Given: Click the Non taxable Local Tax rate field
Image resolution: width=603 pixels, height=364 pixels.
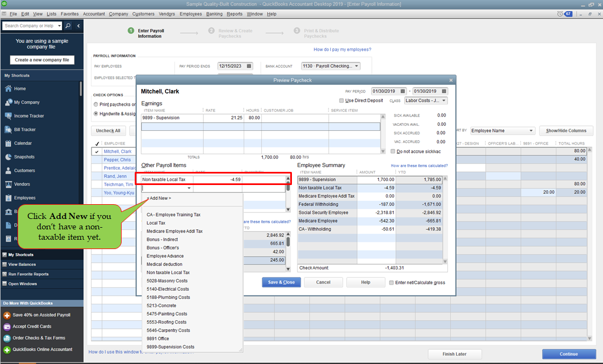Looking at the screenshot, I should 217,180.
